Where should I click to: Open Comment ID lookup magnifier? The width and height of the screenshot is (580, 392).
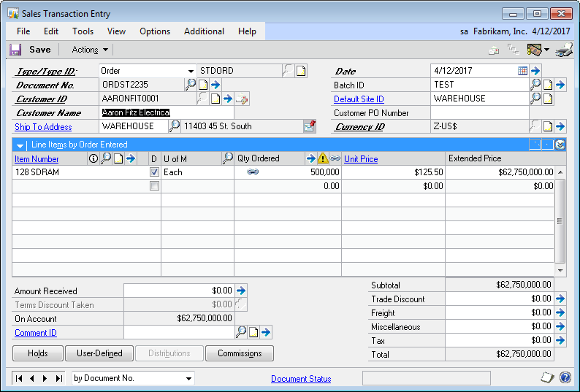[241, 332]
